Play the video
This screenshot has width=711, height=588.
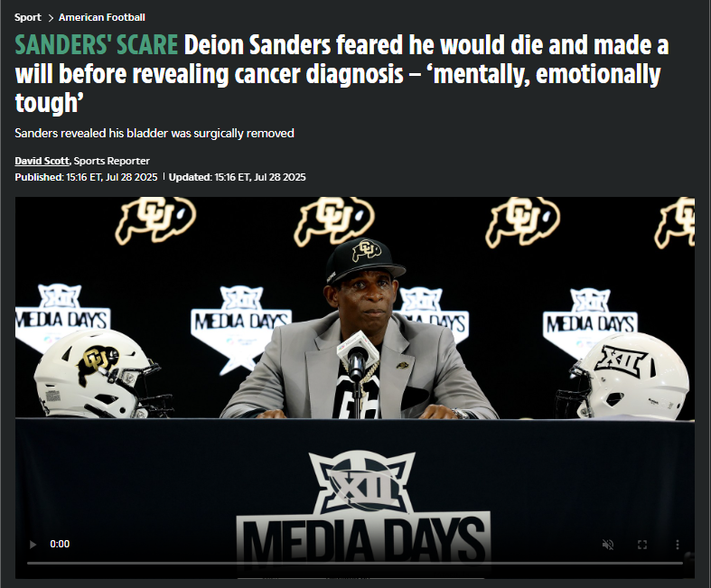click(33, 544)
